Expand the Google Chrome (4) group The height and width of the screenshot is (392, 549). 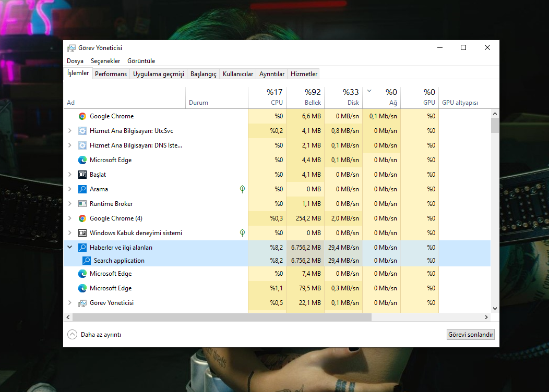[x=70, y=218]
